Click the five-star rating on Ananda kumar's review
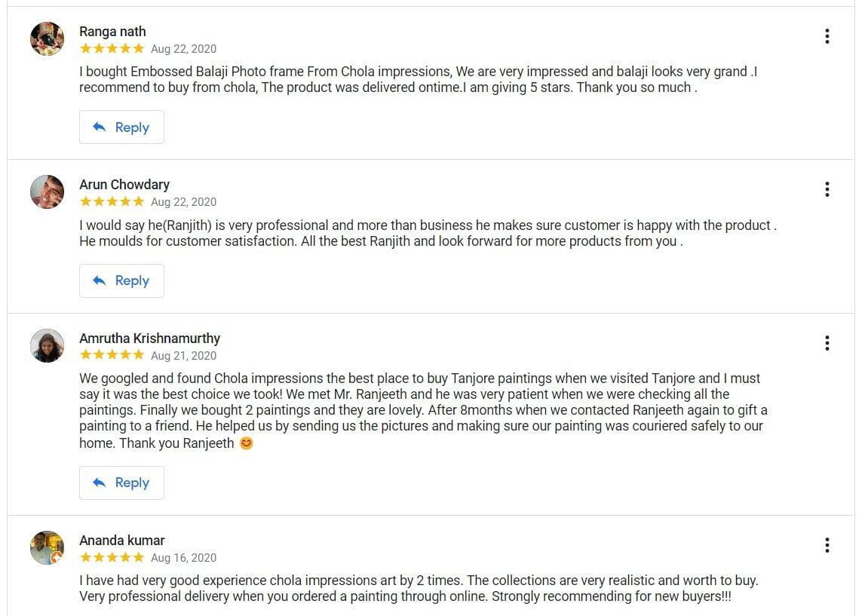Screen dimensions: 862x616 tap(112, 558)
